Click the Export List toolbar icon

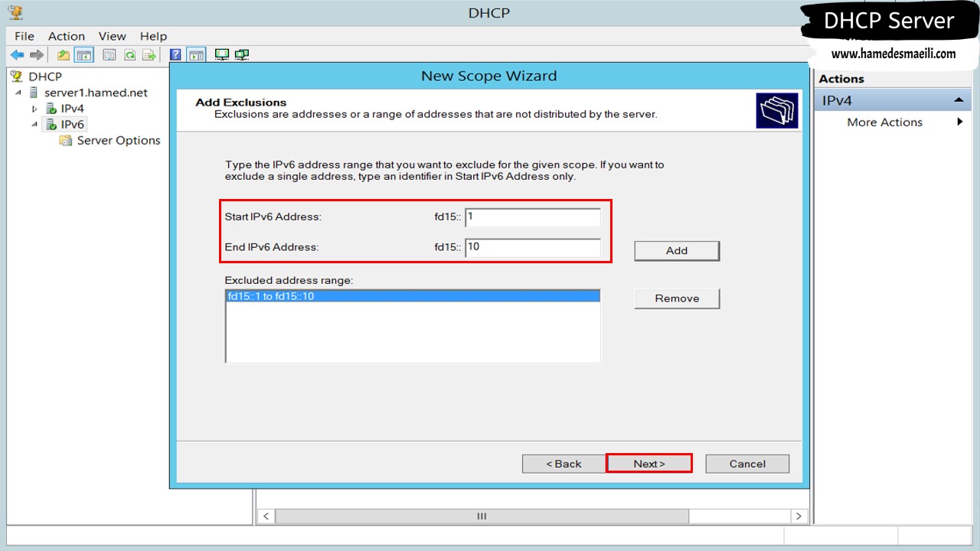click(149, 55)
